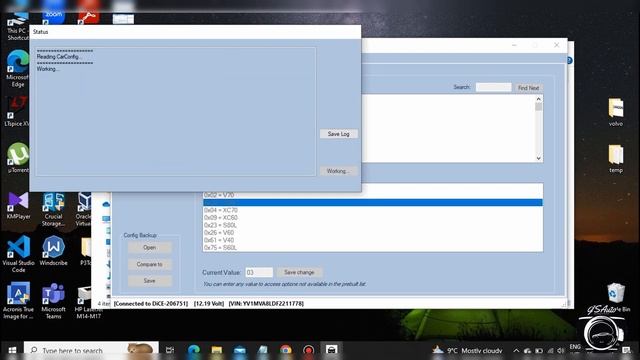This screenshot has width=640, height=360.
Task: Open the temp folder on desktop
Action: point(616,159)
